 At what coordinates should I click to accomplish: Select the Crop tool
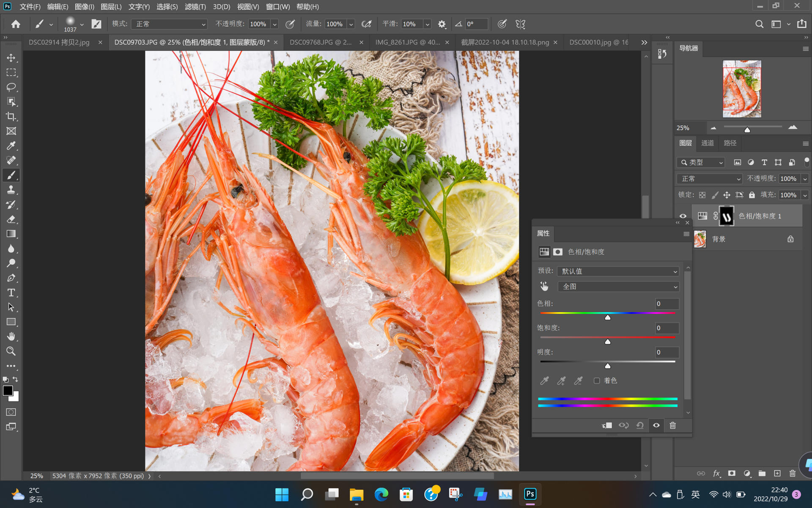[11, 116]
